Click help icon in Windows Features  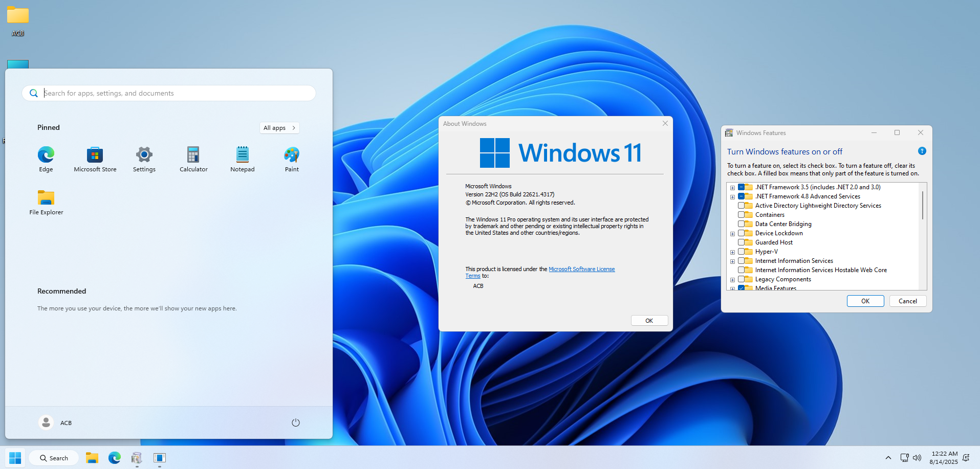coord(922,151)
